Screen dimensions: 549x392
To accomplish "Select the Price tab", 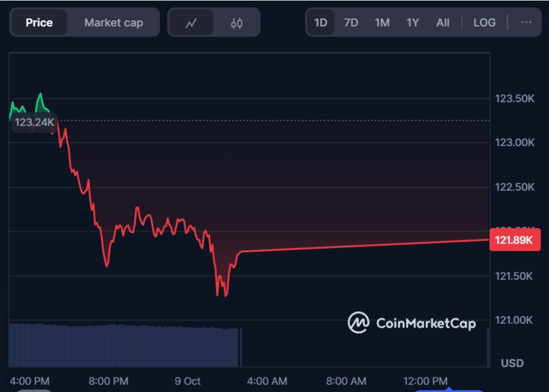I will click(39, 23).
